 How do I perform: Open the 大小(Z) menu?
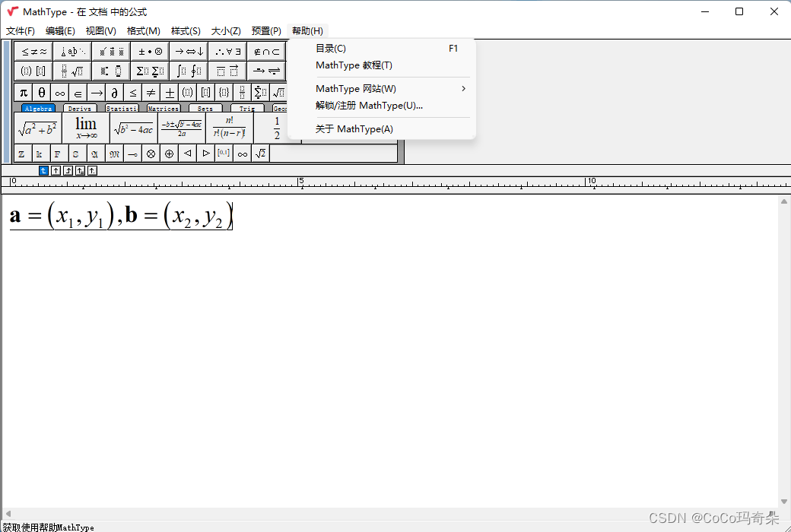225,30
